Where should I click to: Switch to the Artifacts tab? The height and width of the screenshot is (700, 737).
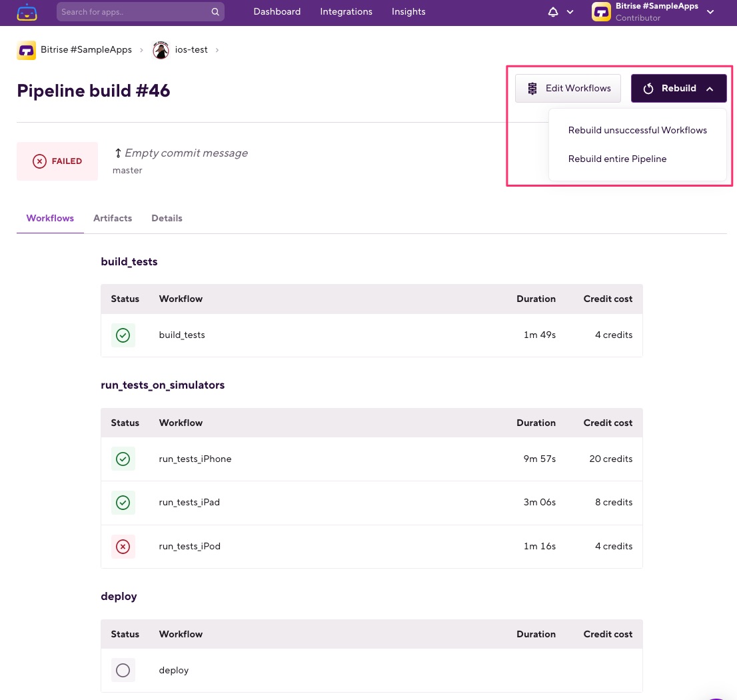click(x=113, y=218)
